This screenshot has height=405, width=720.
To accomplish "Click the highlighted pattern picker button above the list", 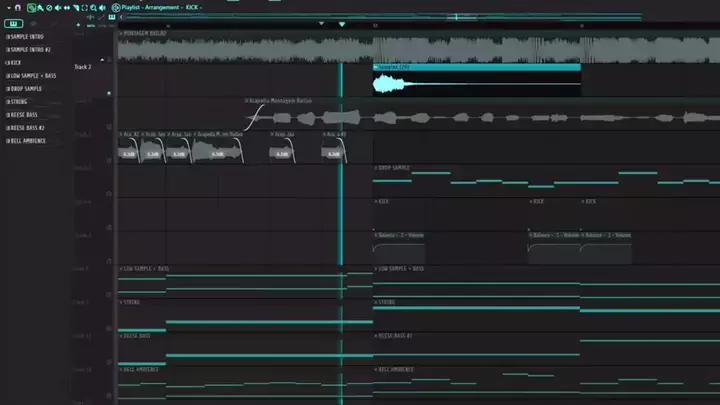I will pos(13,23).
